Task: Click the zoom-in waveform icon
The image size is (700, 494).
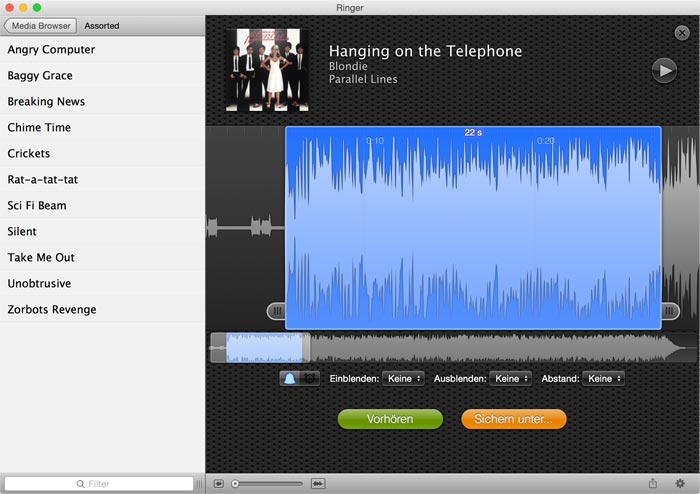Action: pos(318,484)
